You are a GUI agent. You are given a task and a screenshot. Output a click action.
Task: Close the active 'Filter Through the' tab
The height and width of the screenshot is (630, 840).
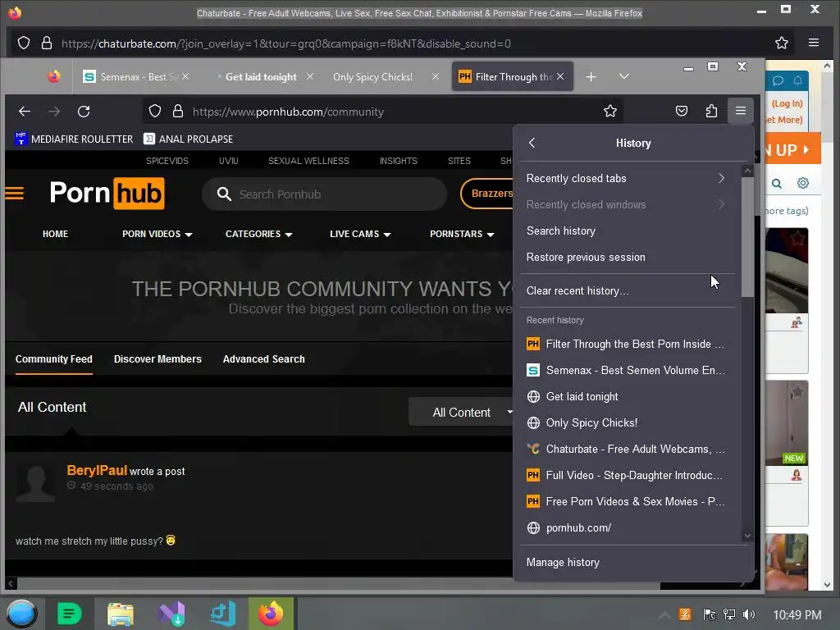pyautogui.click(x=560, y=76)
